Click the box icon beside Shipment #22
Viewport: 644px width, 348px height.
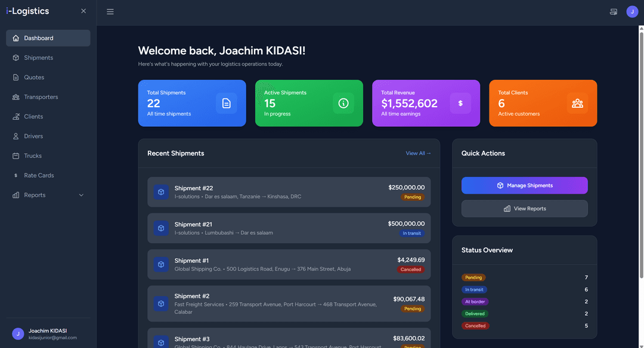pos(161,192)
